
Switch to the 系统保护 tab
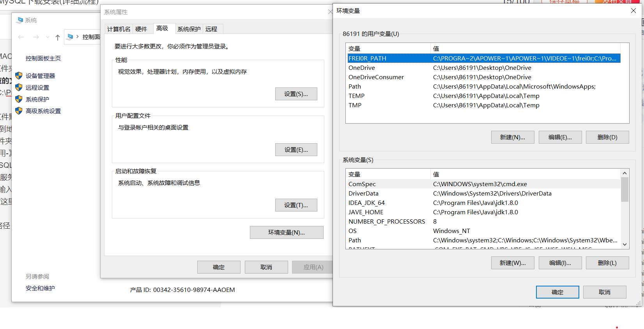pos(189,29)
